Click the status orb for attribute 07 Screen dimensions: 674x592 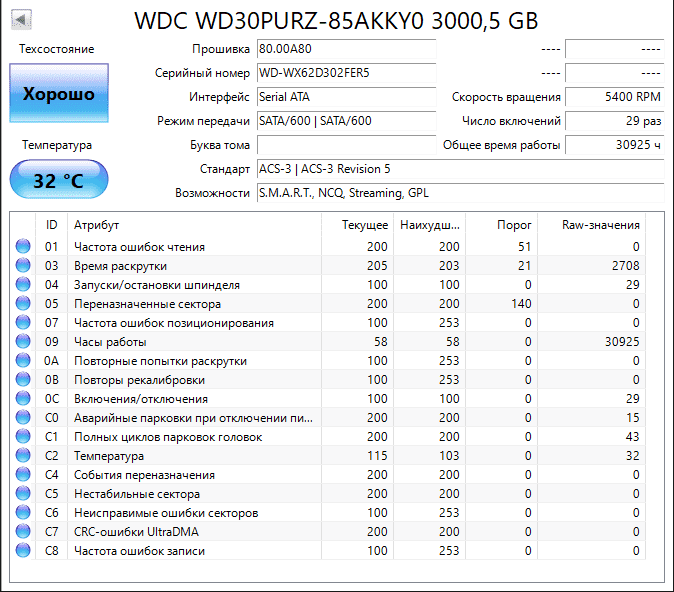[x=23, y=322]
